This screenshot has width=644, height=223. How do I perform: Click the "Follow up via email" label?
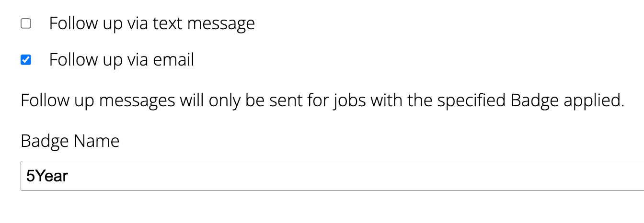(122, 60)
